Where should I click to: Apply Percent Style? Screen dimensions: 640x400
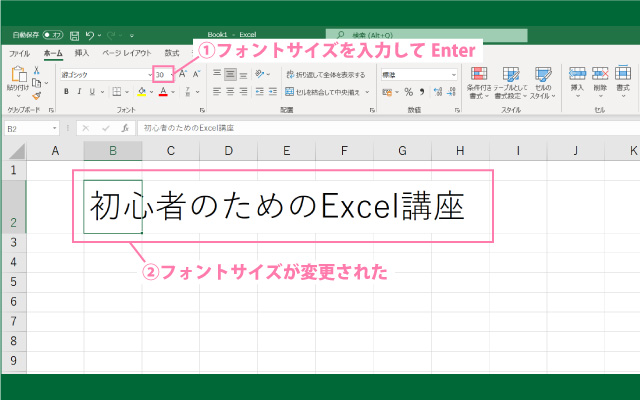[x=409, y=92]
